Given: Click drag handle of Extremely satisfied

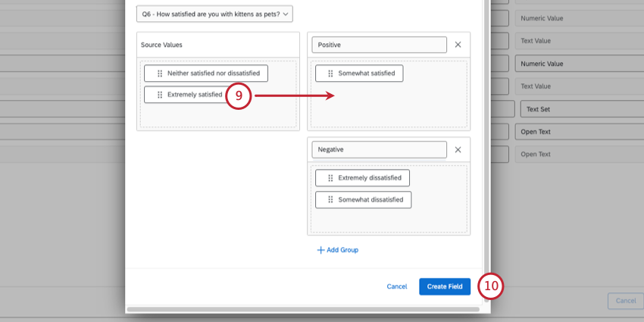Looking at the screenshot, I should click(x=160, y=95).
